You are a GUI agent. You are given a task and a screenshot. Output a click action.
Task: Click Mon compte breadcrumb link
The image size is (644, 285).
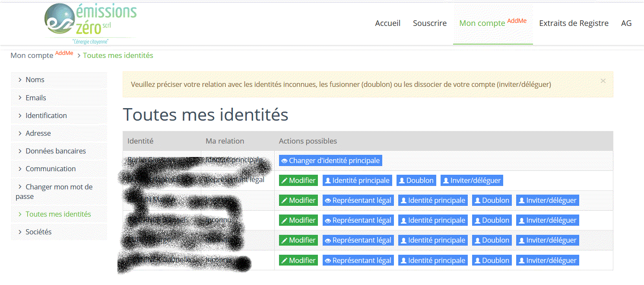[32, 56]
